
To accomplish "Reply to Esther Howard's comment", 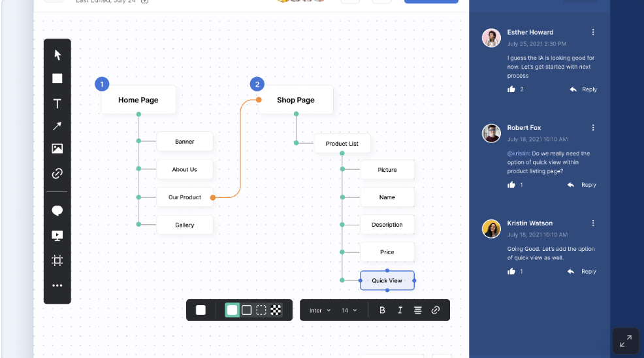I will point(583,89).
